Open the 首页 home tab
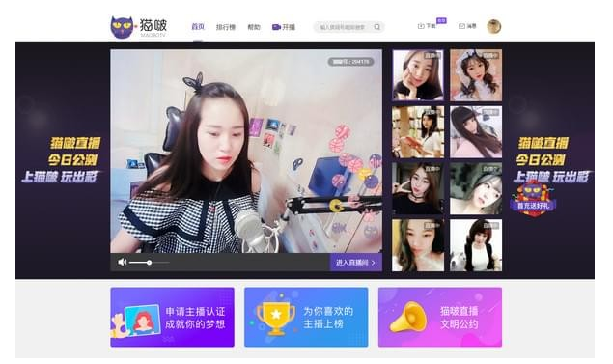 (x=198, y=27)
